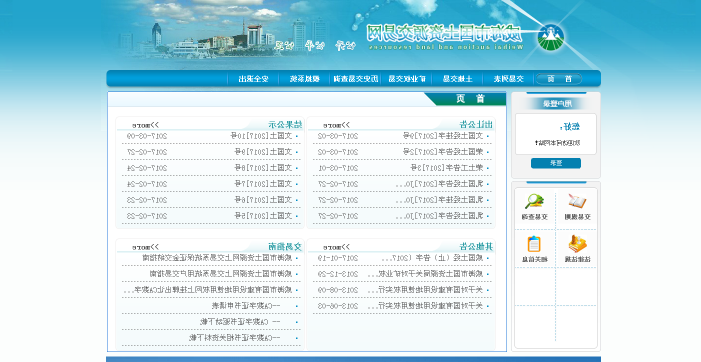Open the 法律法规 books icon
Image resolution: width=701 pixels, height=362 pixels.
[x=577, y=244]
